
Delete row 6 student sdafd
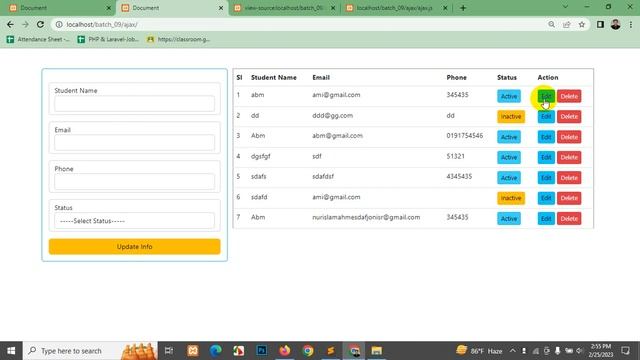click(x=569, y=198)
